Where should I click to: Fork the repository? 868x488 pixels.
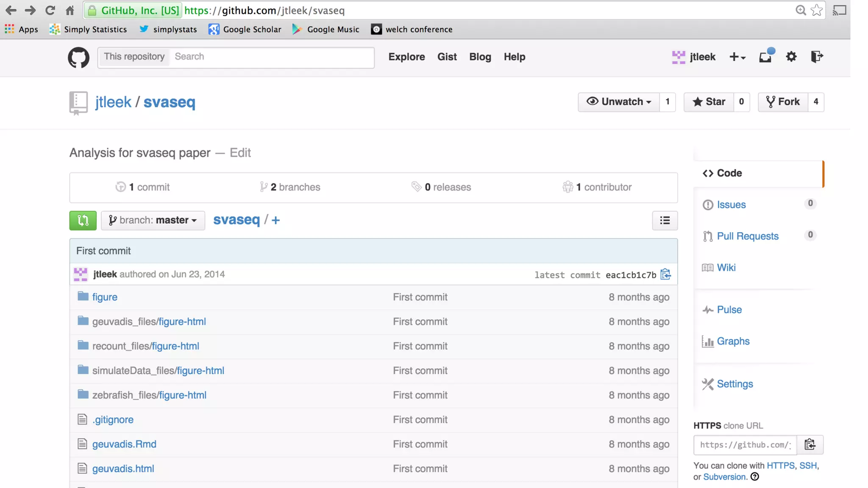pyautogui.click(x=783, y=102)
